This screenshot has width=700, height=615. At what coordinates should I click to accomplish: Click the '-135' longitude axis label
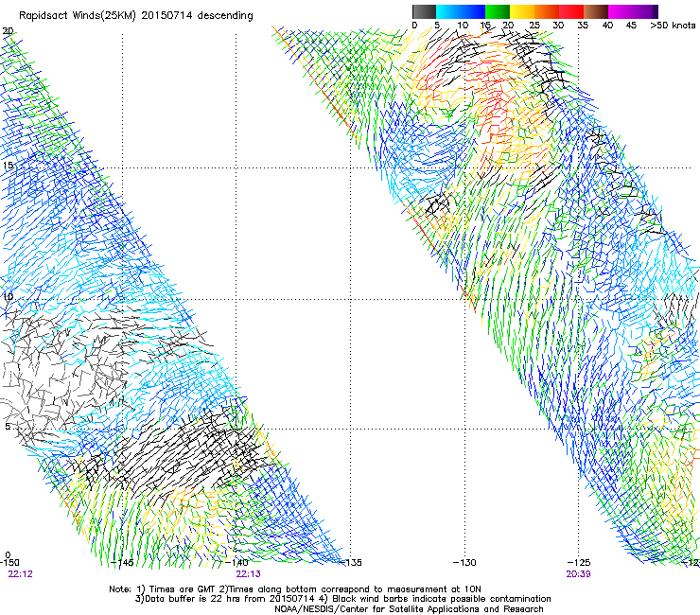[x=350, y=562]
